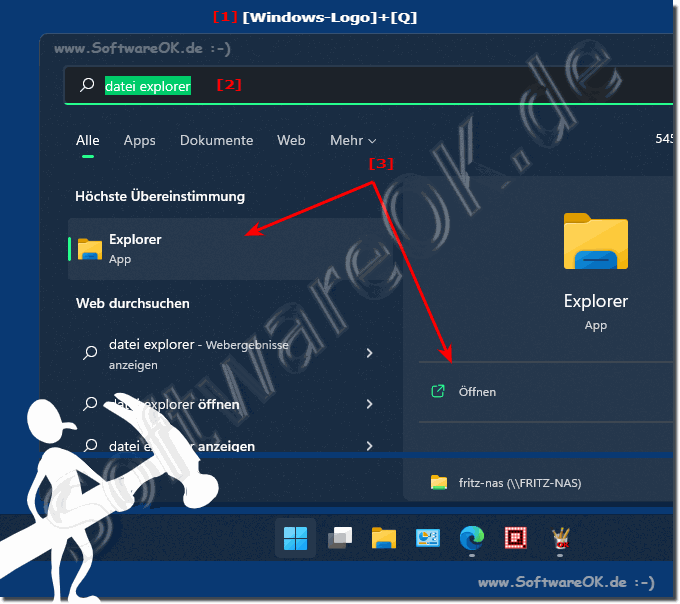Screen dimensions: 680x604
Task: Open Task View from the taskbar
Action: (x=340, y=538)
